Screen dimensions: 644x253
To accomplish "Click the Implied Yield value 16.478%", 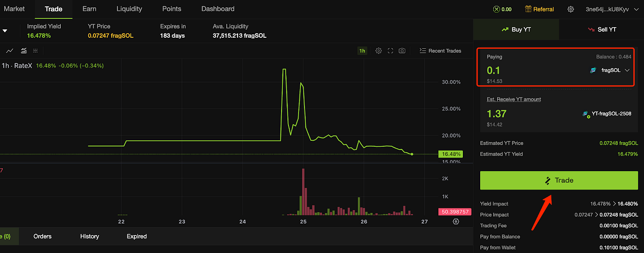I will tap(39, 35).
